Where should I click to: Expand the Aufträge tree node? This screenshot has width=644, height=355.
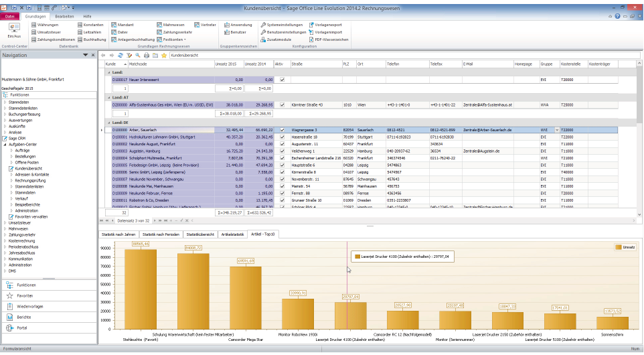tap(11, 151)
